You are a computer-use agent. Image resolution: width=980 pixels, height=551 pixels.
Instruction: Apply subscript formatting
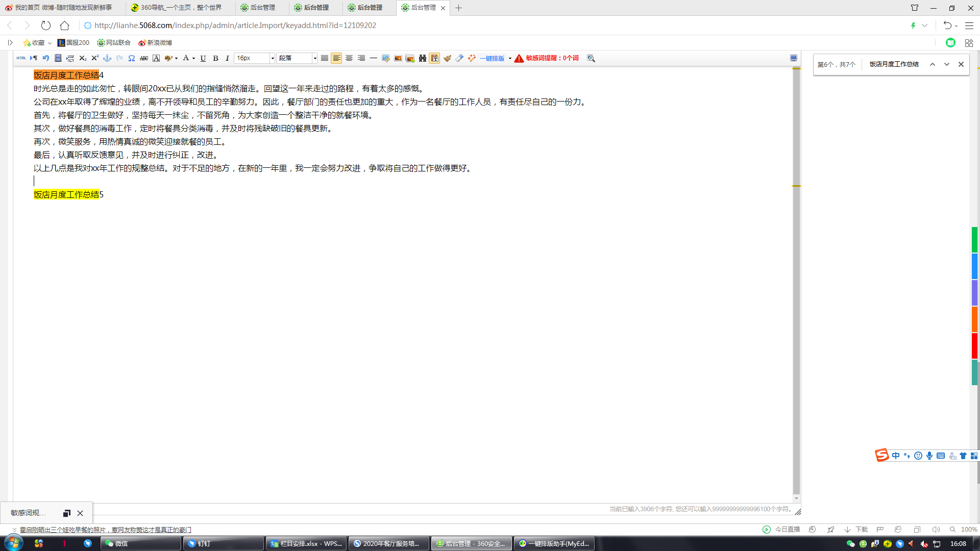pos(83,58)
